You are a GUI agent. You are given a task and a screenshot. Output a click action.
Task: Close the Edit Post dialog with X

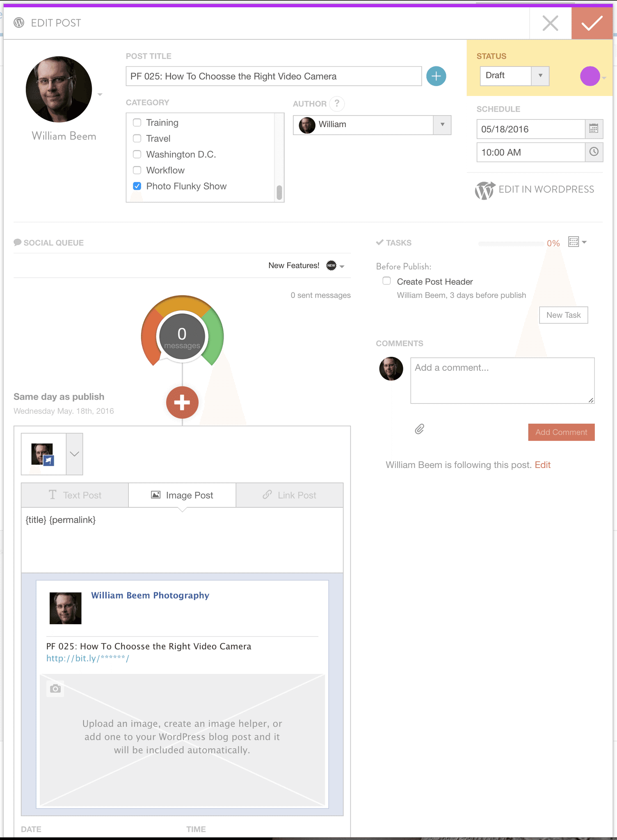[x=550, y=23]
